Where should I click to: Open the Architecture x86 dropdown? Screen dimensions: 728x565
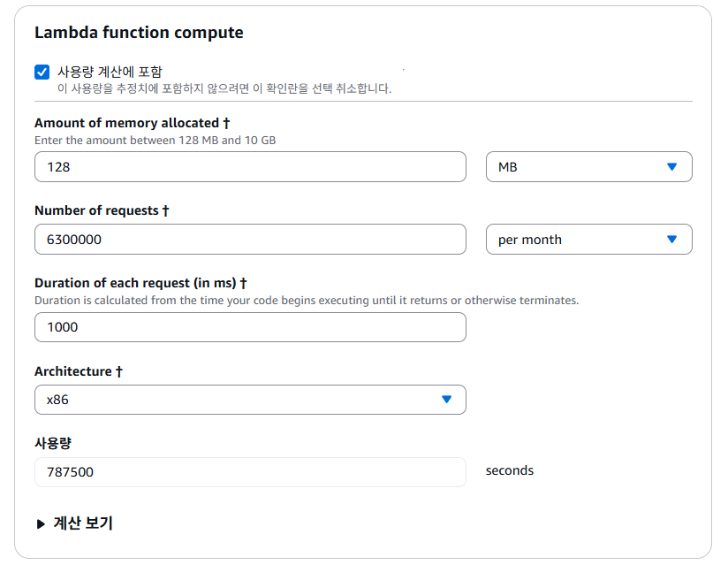[250, 400]
